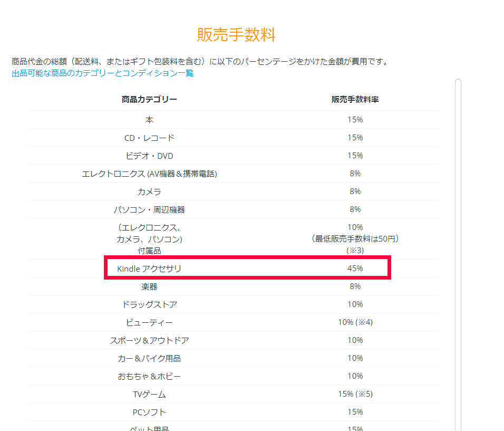Click the ドラッグストア category cell
This screenshot has height=431, width=504.
[x=149, y=304]
